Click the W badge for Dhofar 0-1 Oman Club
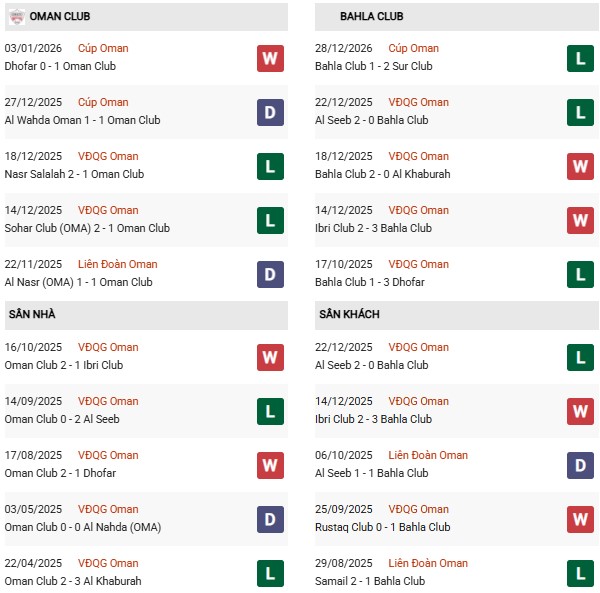The height and width of the screenshot is (593, 600). pos(270,58)
